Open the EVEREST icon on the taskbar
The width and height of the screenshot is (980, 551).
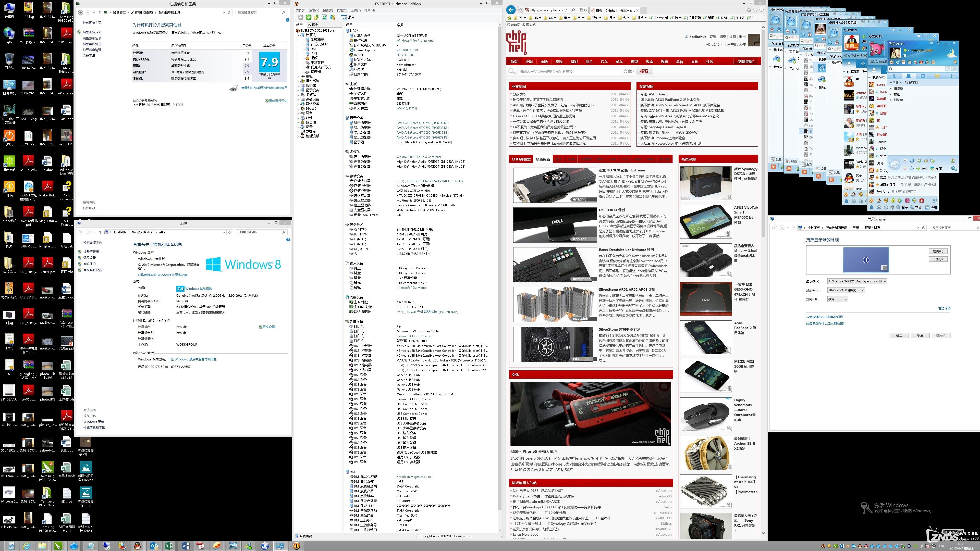296,546
